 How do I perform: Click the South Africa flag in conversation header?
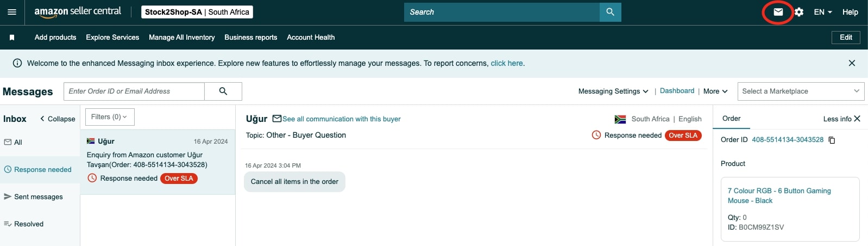(620, 119)
